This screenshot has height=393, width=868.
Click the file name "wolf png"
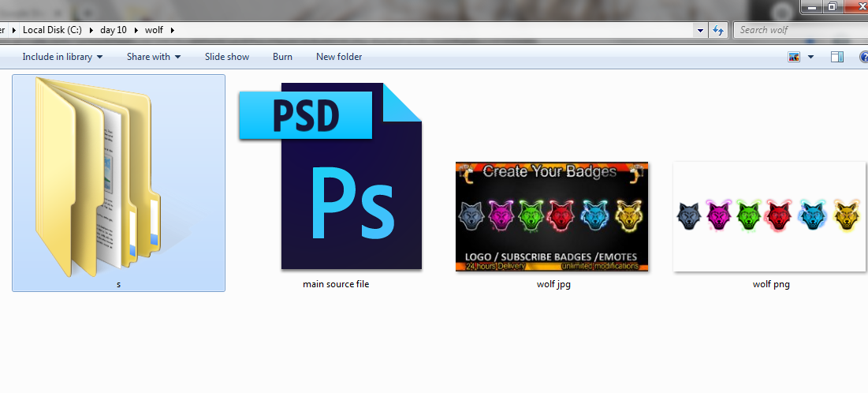[771, 285]
